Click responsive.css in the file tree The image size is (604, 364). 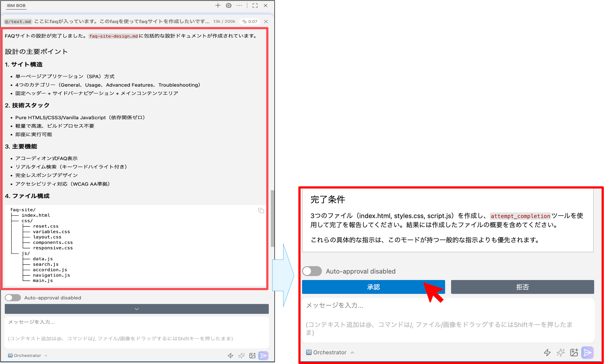[53, 248]
